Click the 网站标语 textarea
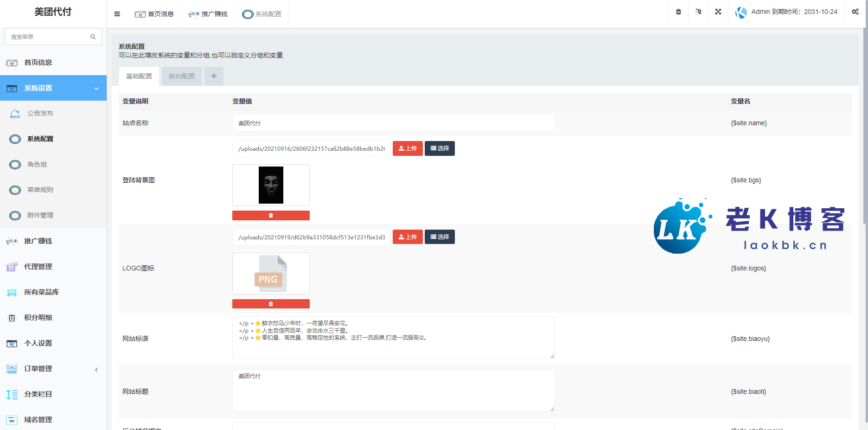Viewport: 868px width, 430px height. (393, 338)
